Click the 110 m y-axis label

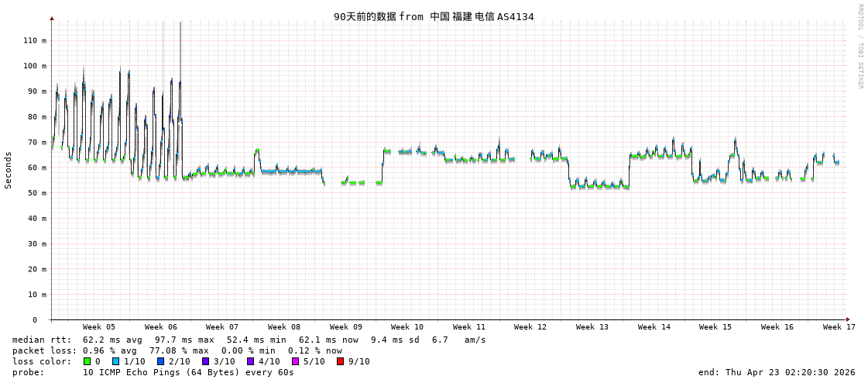pos(35,40)
